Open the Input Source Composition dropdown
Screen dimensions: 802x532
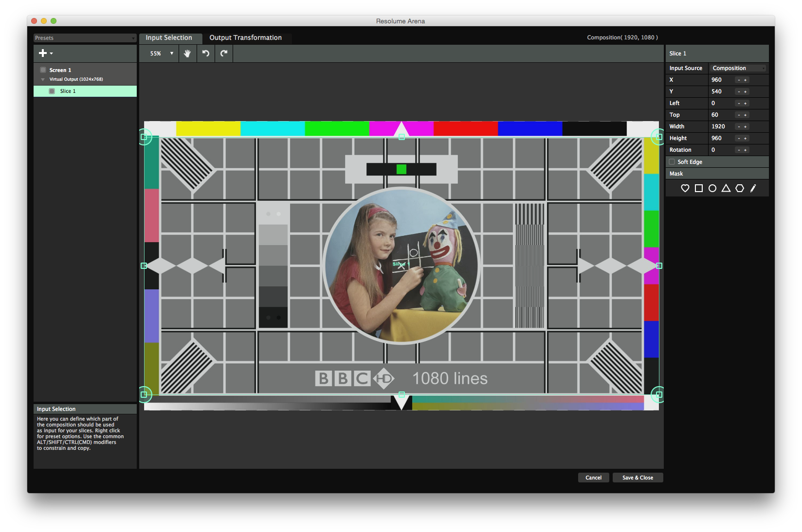click(x=738, y=68)
